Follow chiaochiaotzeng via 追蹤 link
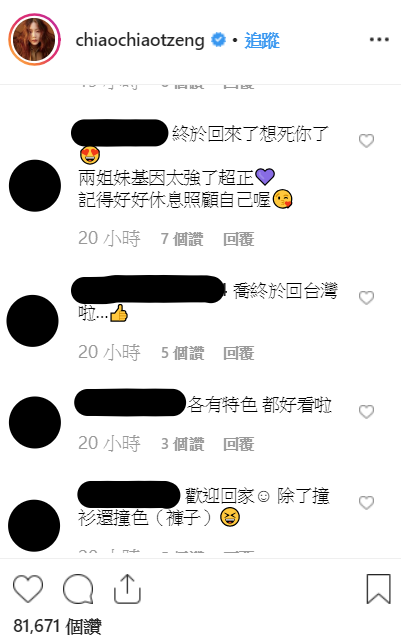Screen dimensions: 401x641 (x=262, y=40)
